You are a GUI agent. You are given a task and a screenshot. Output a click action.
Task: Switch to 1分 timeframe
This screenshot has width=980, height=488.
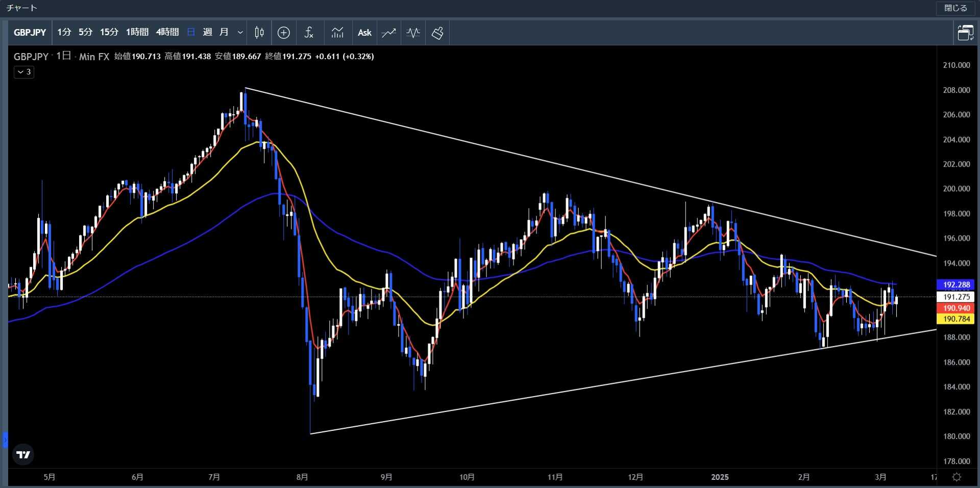[x=64, y=32]
